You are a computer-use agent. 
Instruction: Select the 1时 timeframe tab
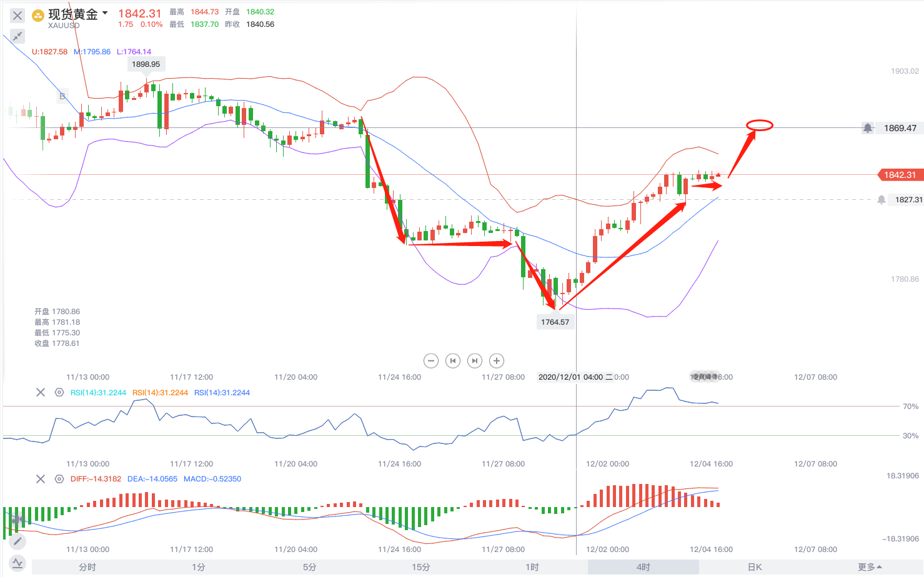pyautogui.click(x=532, y=567)
